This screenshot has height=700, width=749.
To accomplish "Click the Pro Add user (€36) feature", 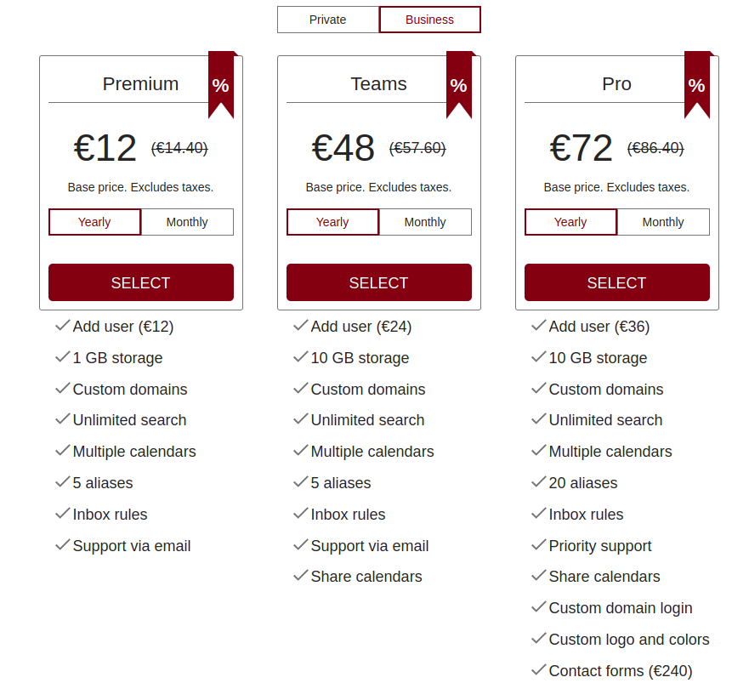I will pos(599,327).
